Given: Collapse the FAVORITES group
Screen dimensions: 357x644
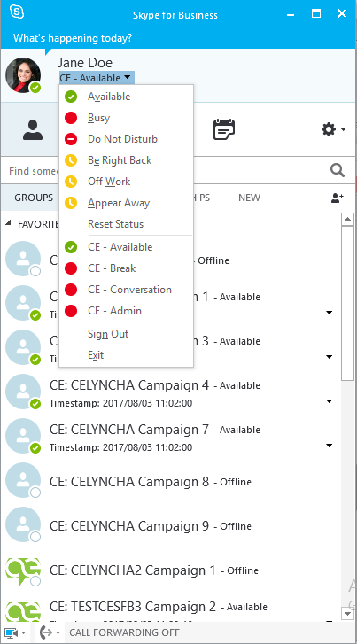Looking at the screenshot, I should (x=8, y=223).
